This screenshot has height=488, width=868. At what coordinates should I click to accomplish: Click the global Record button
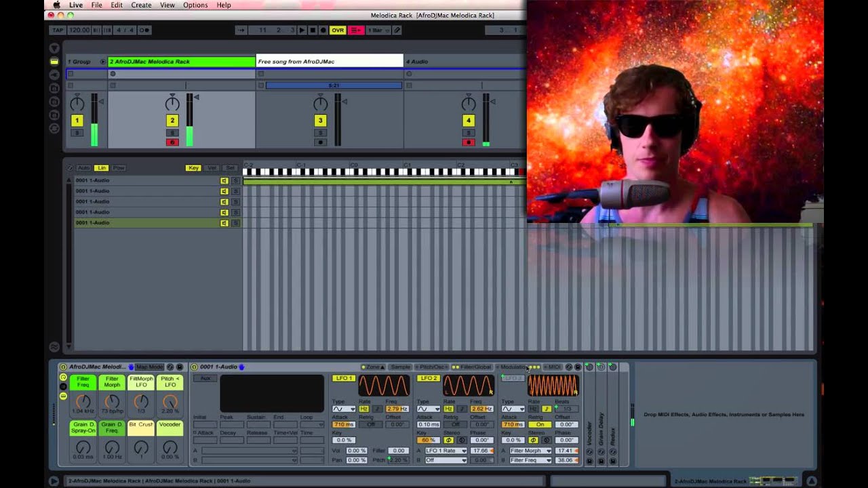[323, 30]
